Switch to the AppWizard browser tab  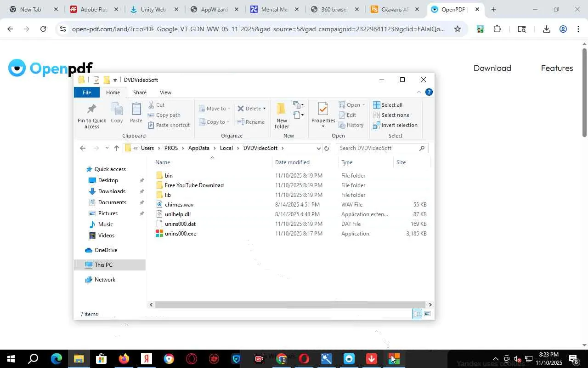(214, 9)
